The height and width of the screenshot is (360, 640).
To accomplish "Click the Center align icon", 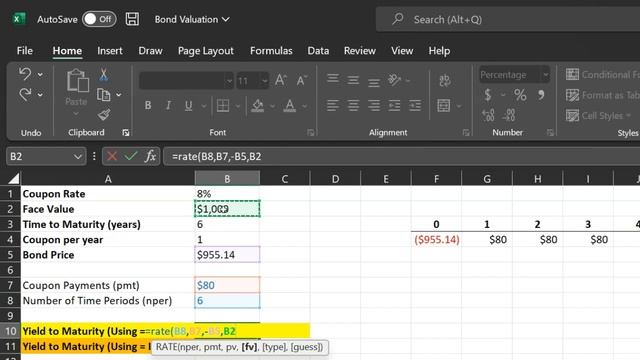I will [353, 106].
